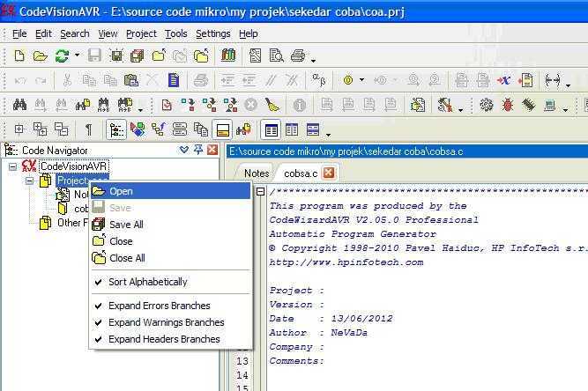
Task: Open the Project menu
Action: (x=141, y=33)
